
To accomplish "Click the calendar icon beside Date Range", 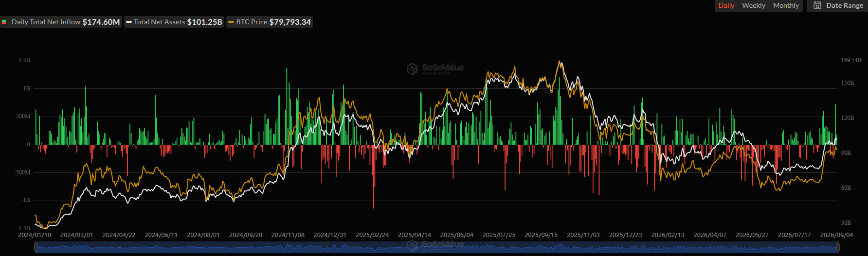I will point(817,5).
